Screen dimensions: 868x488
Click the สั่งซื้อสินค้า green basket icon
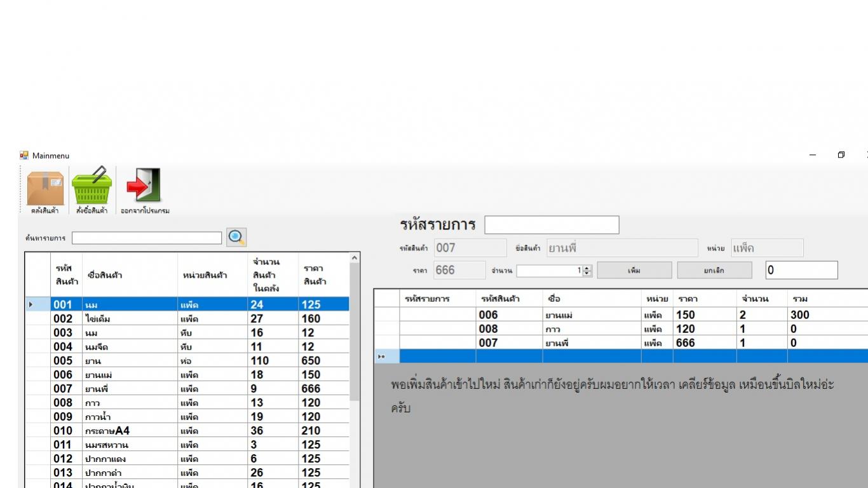pos(92,189)
